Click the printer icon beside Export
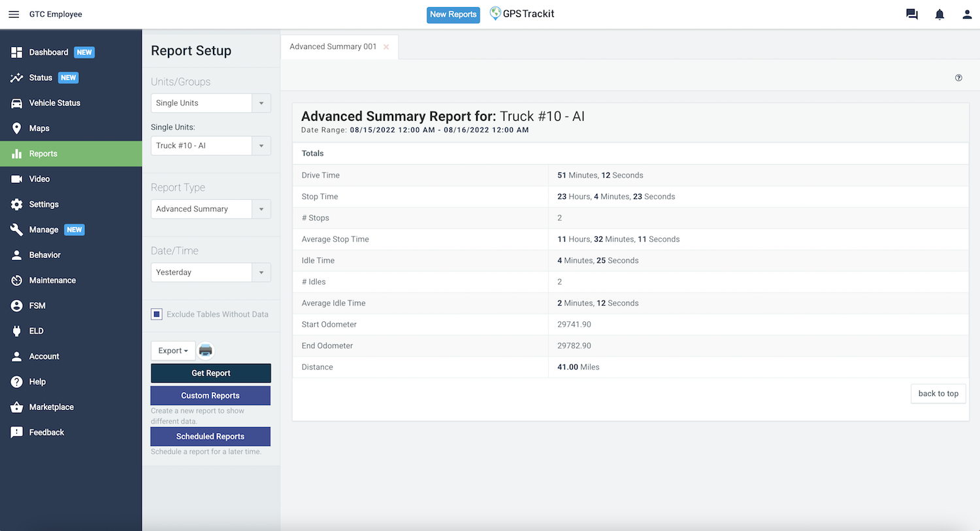 206,351
